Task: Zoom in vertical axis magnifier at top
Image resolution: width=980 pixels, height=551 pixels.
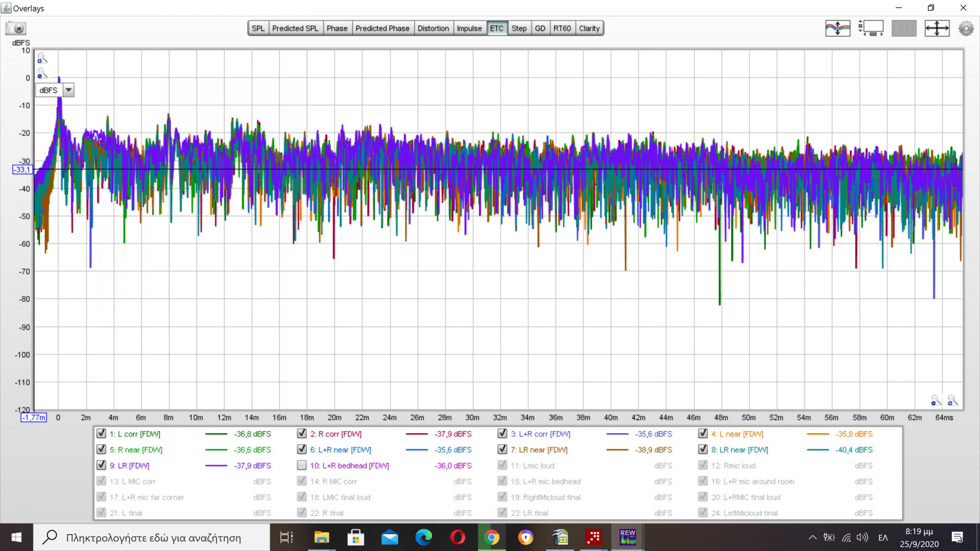Action: point(42,58)
